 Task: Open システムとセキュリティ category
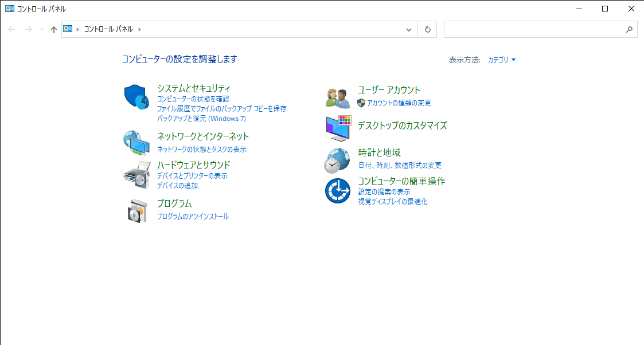click(194, 88)
